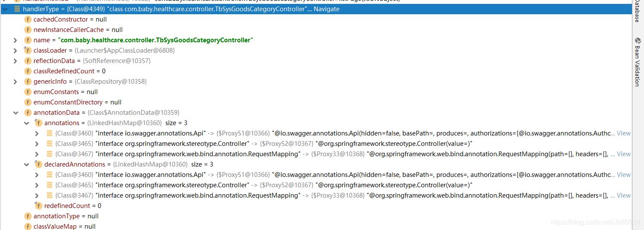Click field icon of classLoader variable
This screenshot has width=644, height=230.
click(28, 50)
